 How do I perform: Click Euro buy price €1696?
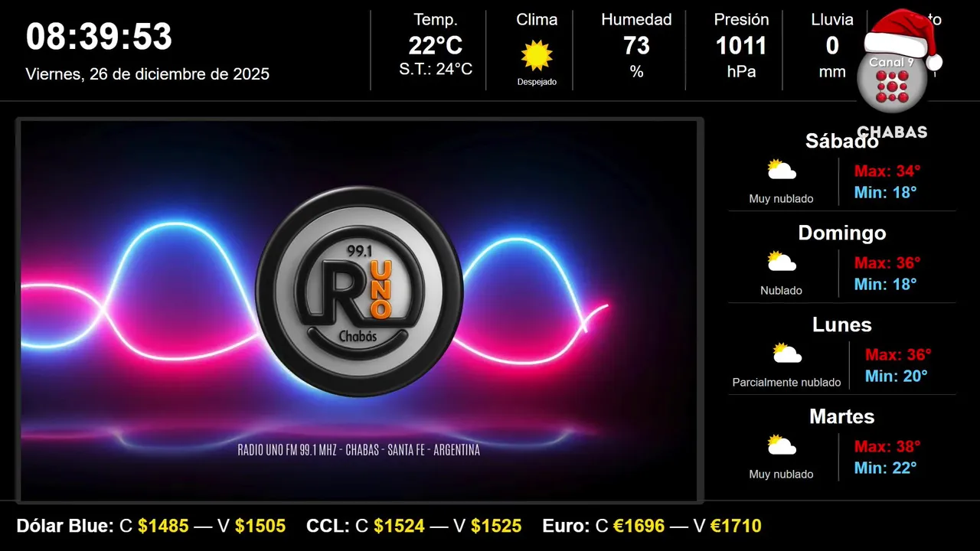tap(639, 526)
